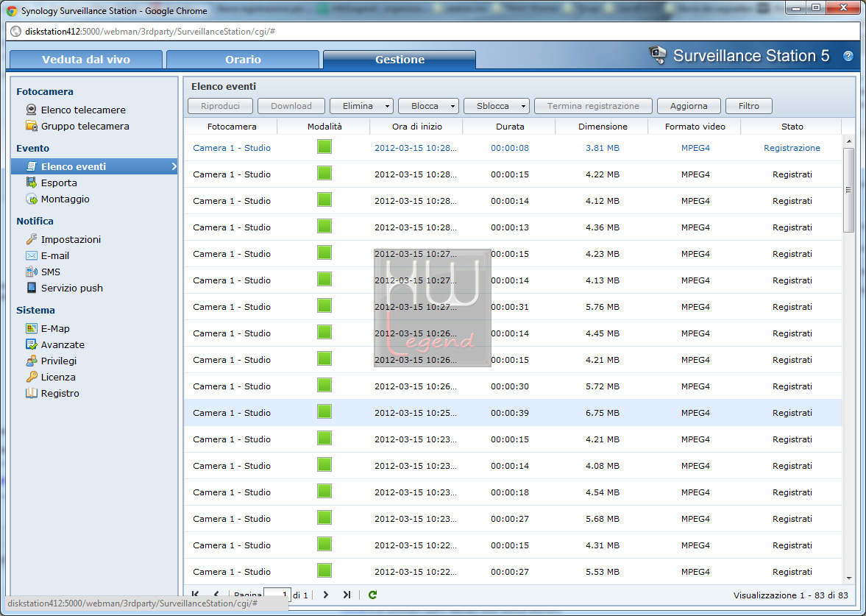Click the Aggiorna button
866x616 pixels.
coord(689,106)
